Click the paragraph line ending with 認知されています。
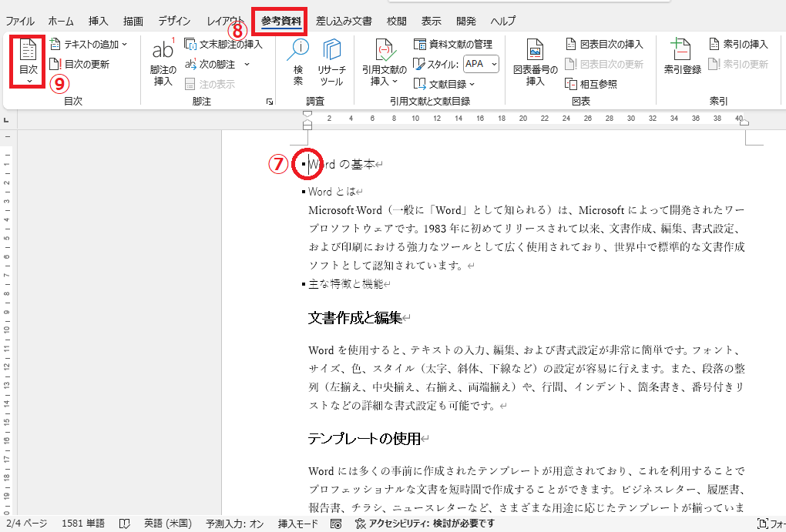Viewport: 786px width, 532px height. coord(387,266)
